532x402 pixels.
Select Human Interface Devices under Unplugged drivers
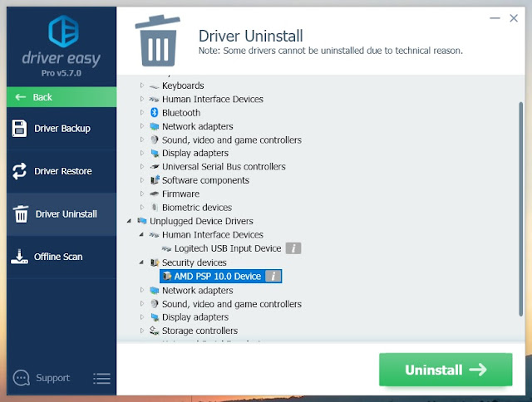click(x=213, y=235)
